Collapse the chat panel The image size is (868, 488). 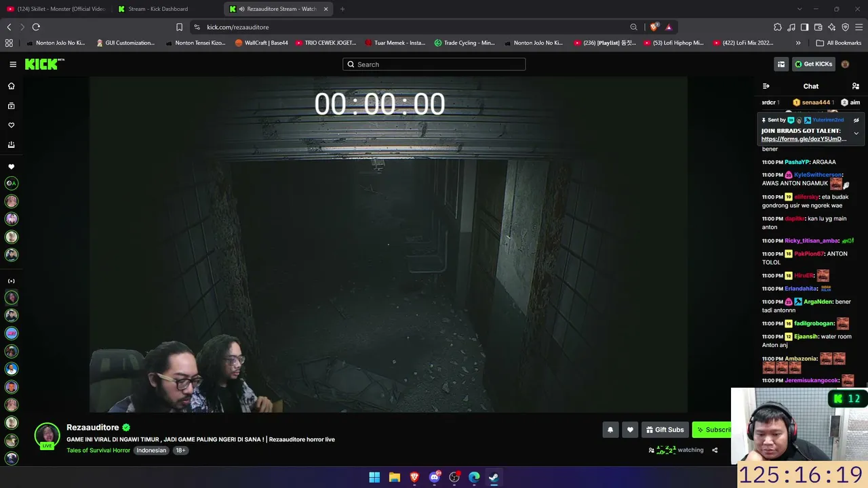[766, 86]
